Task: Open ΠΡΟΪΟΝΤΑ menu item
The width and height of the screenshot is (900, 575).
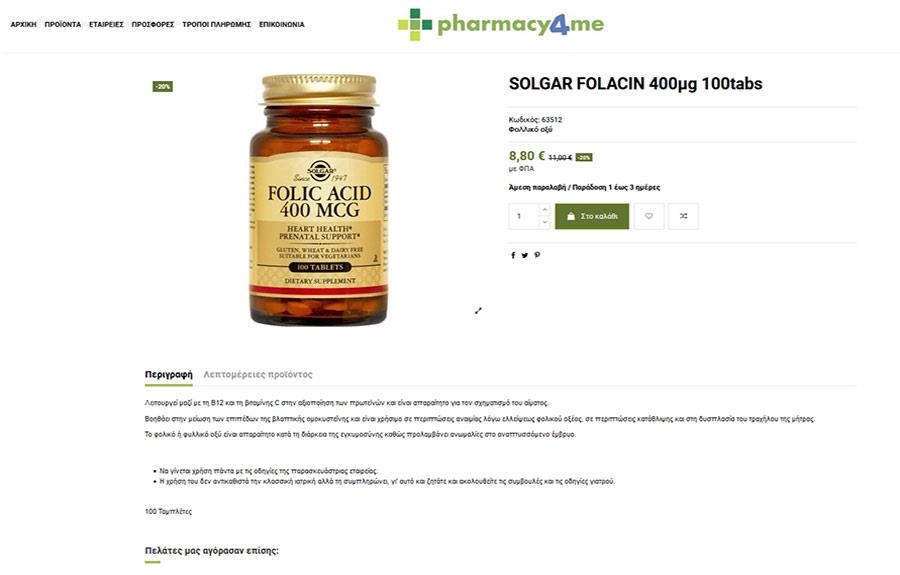Action: click(63, 25)
